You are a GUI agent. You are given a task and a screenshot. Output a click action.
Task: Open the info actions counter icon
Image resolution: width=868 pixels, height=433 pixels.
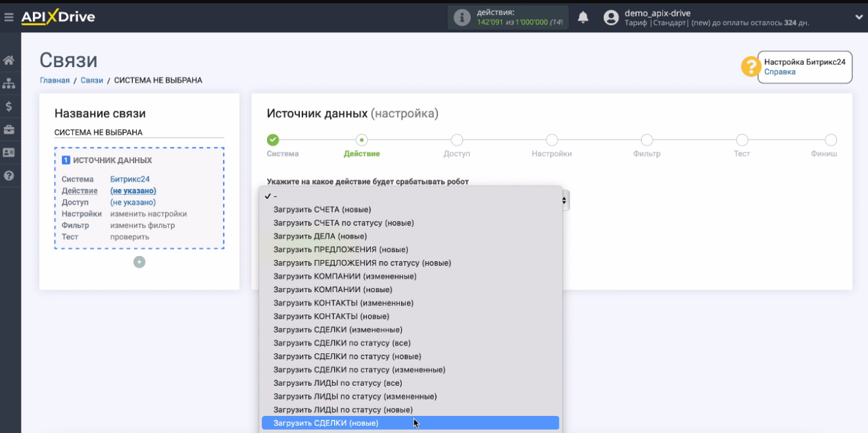point(462,18)
